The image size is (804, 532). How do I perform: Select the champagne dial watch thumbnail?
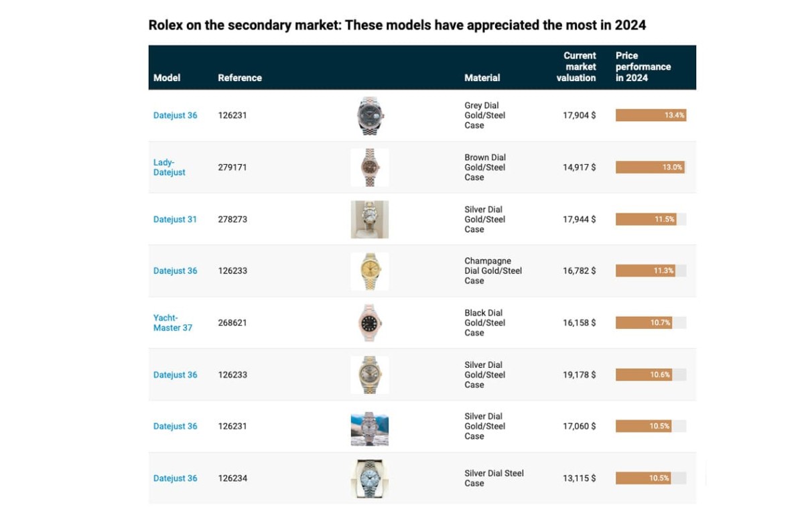[x=369, y=271]
